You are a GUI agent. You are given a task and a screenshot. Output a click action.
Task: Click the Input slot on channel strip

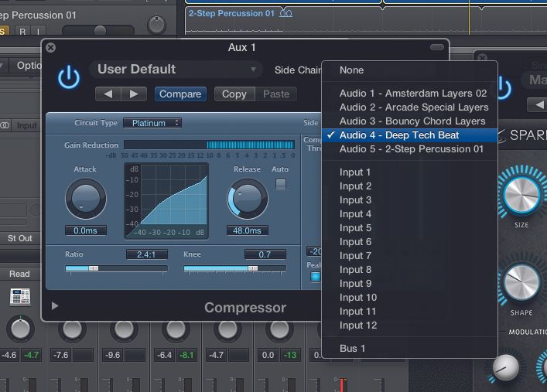pyautogui.click(x=26, y=125)
